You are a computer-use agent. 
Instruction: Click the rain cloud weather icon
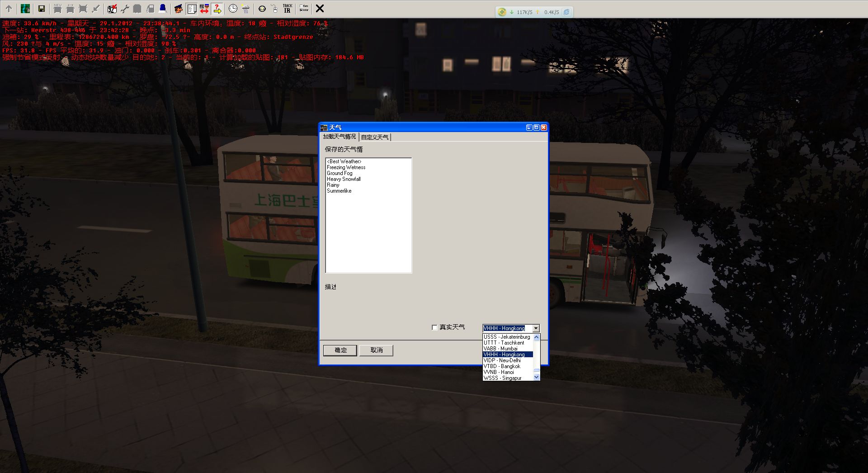click(x=245, y=9)
